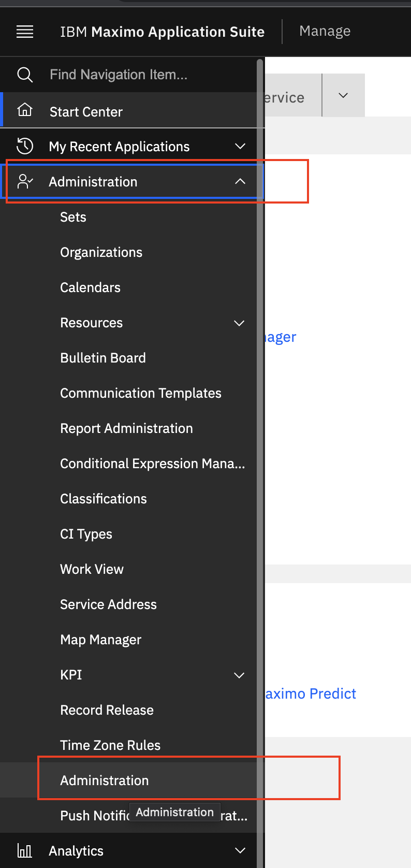Open the Administration sub-item below Time Zone Rules

pyautogui.click(x=104, y=780)
